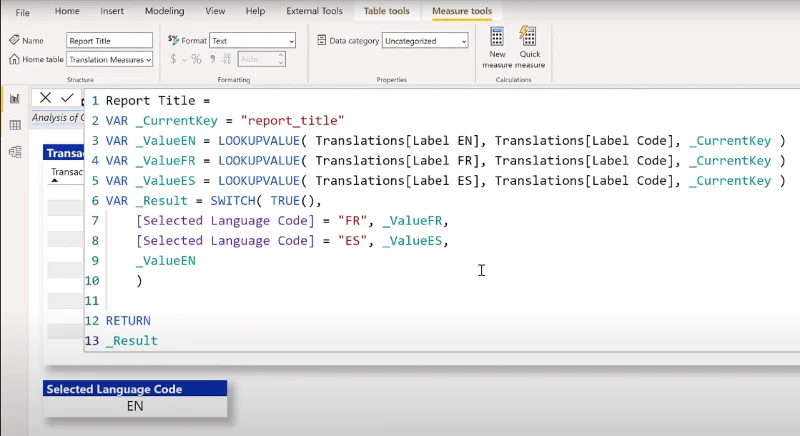
Task: Switch to the View tab
Action: point(215,11)
